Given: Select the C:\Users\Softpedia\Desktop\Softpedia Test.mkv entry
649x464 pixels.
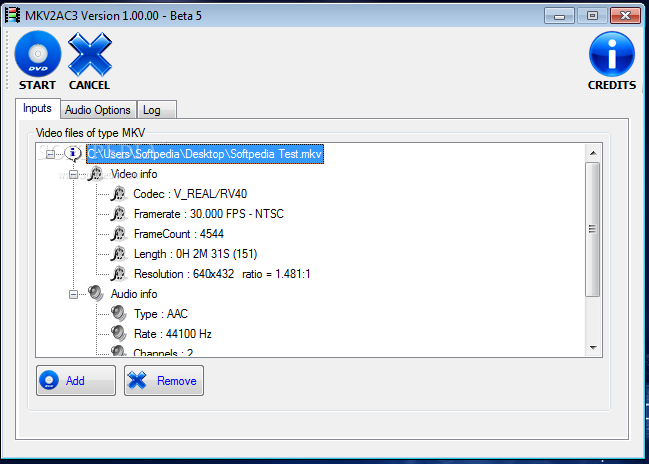Looking at the screenshot, I should pyautogui.click(x=205, y=154).
